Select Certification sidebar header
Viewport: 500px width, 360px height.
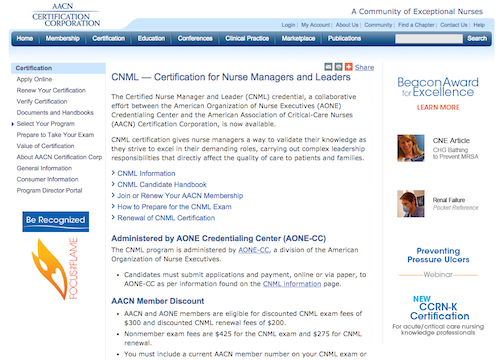pyautogui.click(x=58, y=68)
